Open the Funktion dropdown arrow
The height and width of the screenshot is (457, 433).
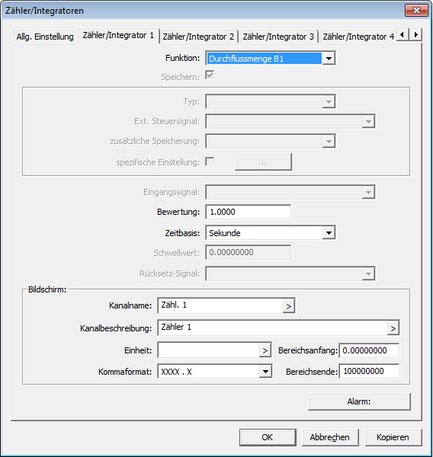pyautogui.click(x=329, y=59)
